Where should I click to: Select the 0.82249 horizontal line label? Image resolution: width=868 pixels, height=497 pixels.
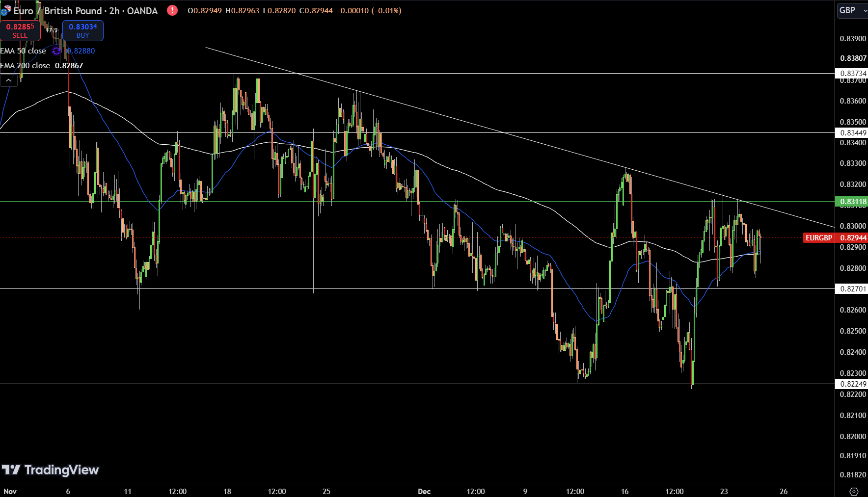point(852,384)
